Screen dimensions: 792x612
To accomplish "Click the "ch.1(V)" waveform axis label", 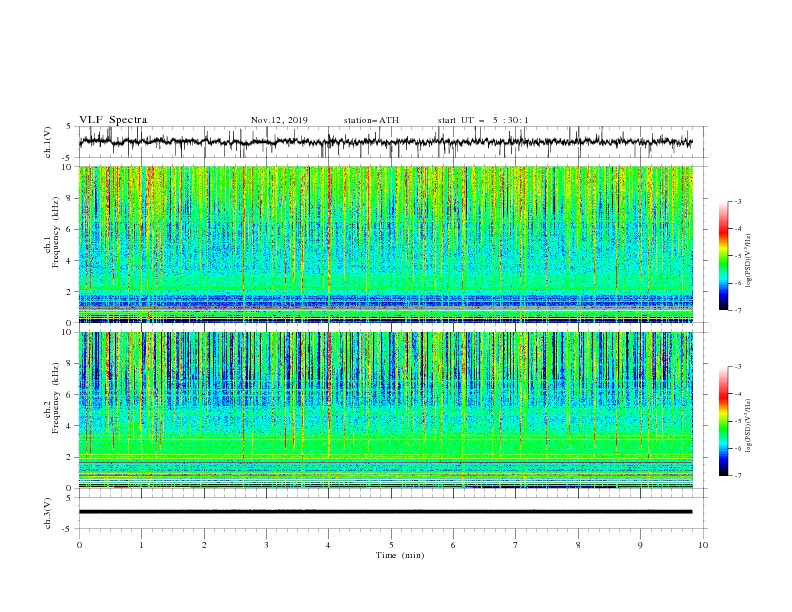I will (48, 142).
